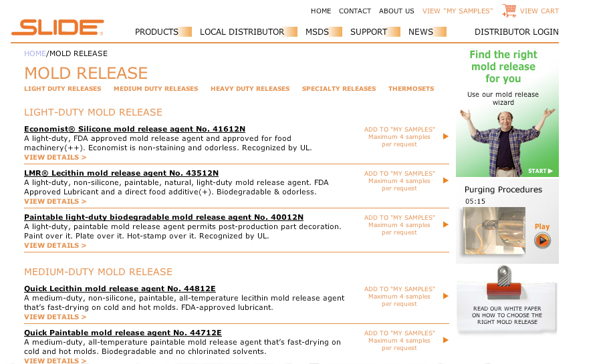The image size is (611, 364).
Task: Click the "Purging Procedures" title
Action: coord(503,190)
